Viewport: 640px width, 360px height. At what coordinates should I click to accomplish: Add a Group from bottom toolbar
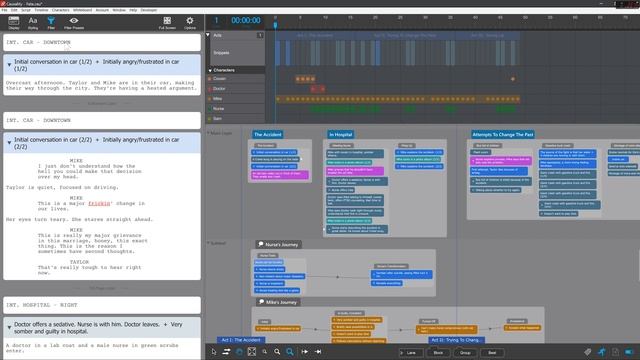(x=465, y=352)
